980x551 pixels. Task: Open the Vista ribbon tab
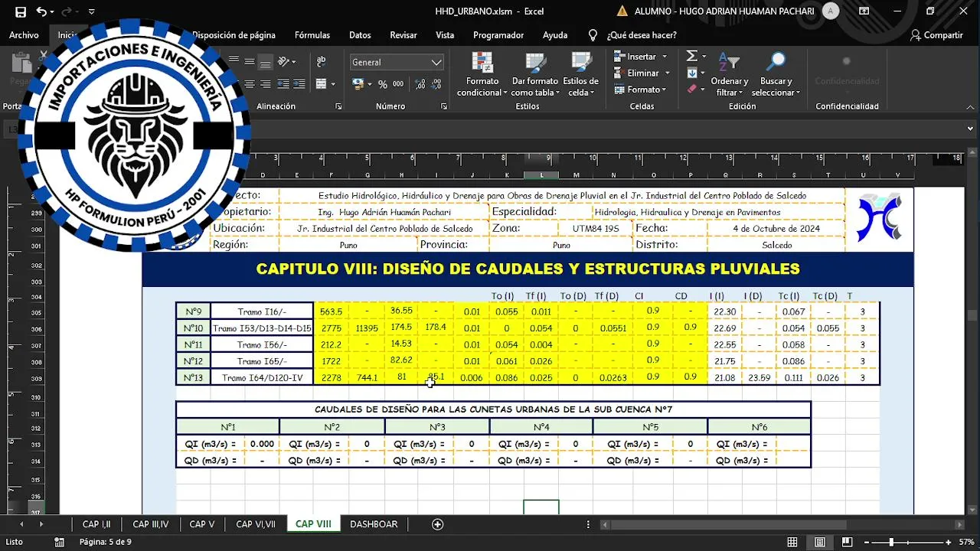[x=445, y=35]
